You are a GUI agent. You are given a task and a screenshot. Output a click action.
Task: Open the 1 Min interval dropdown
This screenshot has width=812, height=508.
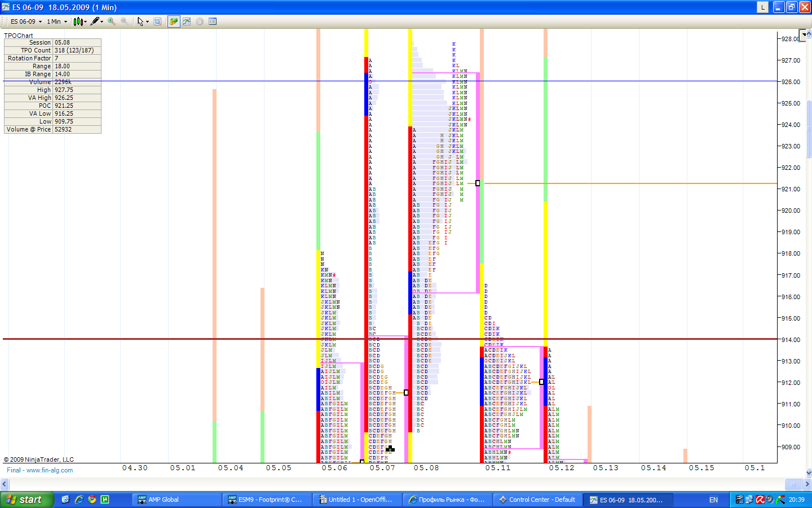coord(57,21)
